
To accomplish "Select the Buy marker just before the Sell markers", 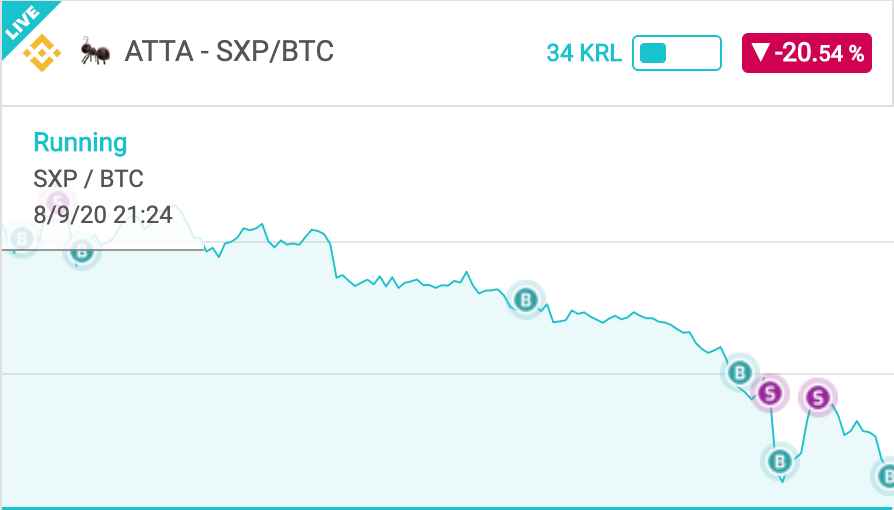I will (739, 373).
